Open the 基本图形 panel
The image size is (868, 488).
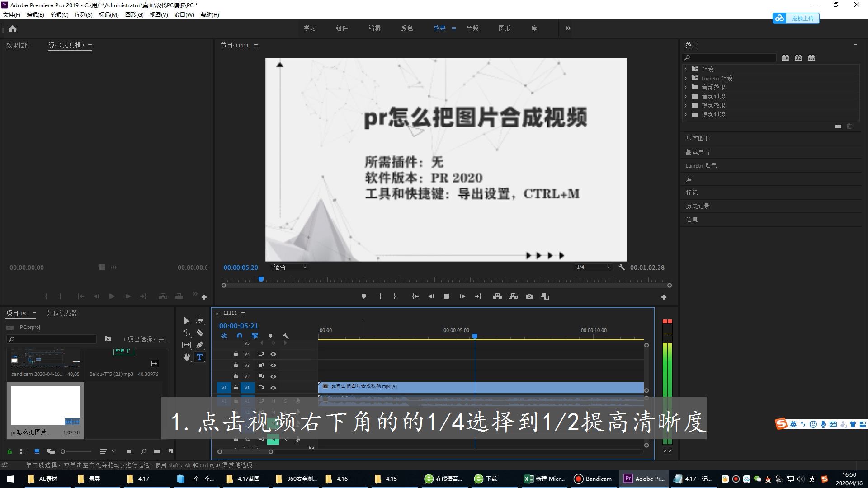point(698,138)
